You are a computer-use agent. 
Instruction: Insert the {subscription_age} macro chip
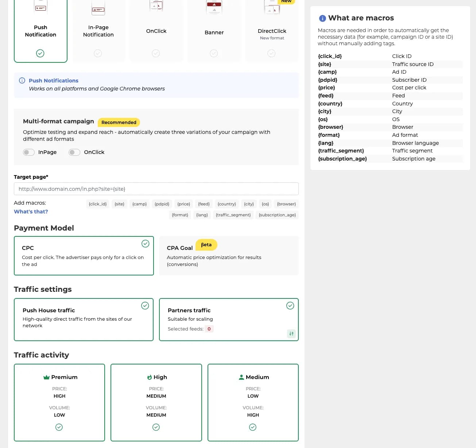click(277, 215)
